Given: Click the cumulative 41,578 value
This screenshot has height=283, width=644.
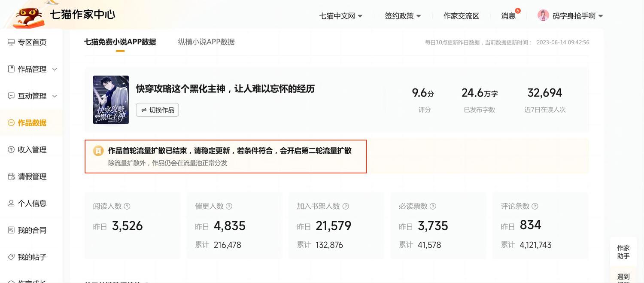Looking at the screenshot, I should tap(429, 245).
